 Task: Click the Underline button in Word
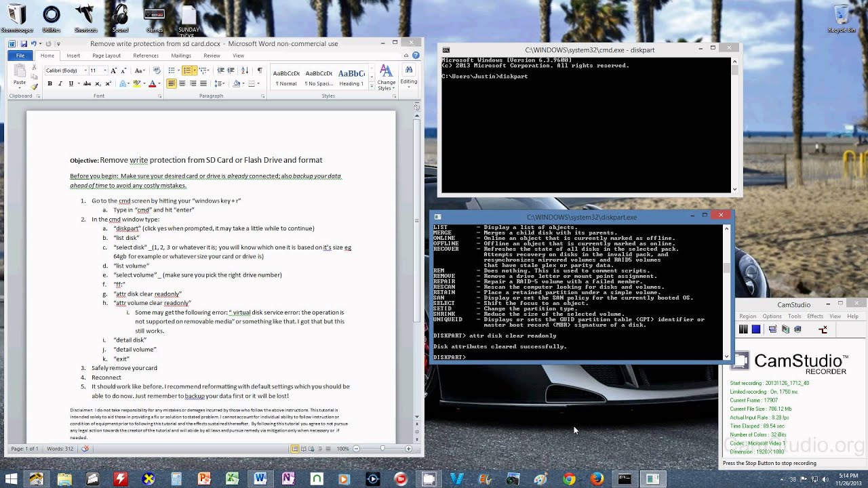pos(71,83)
